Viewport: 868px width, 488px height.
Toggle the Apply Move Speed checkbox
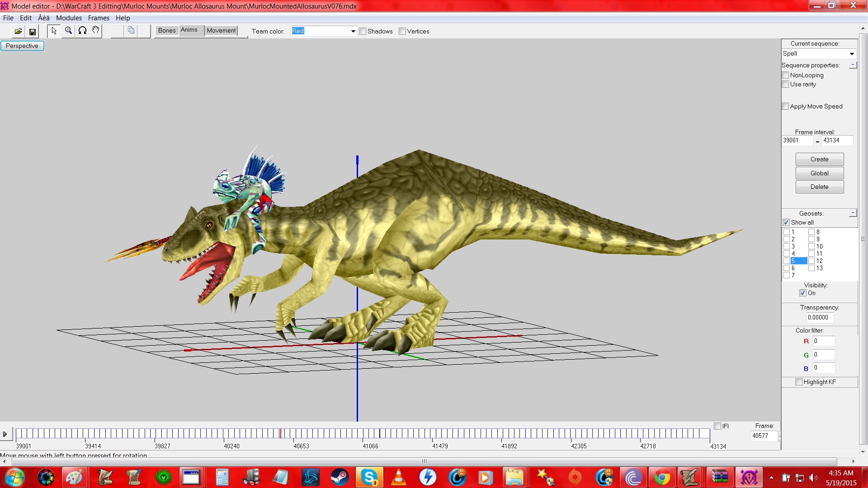(786, 106)
